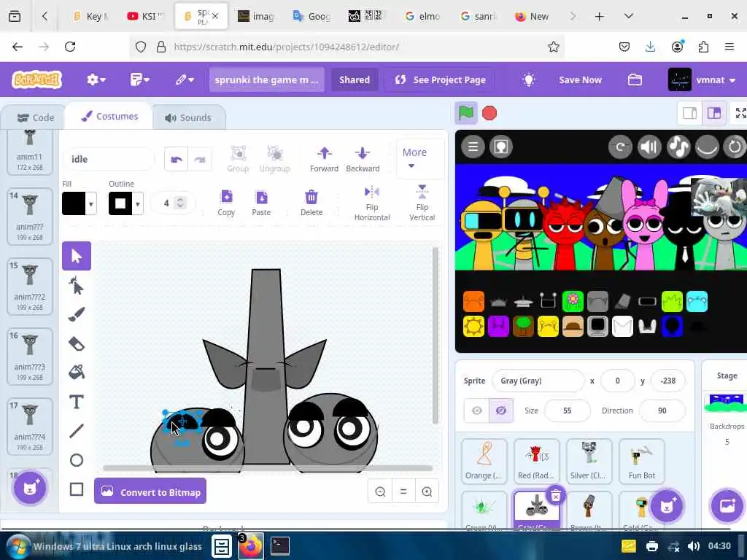Open My Stuff folder icon
Viewport: 747px width, 560px height.
[x=635, y=79]
